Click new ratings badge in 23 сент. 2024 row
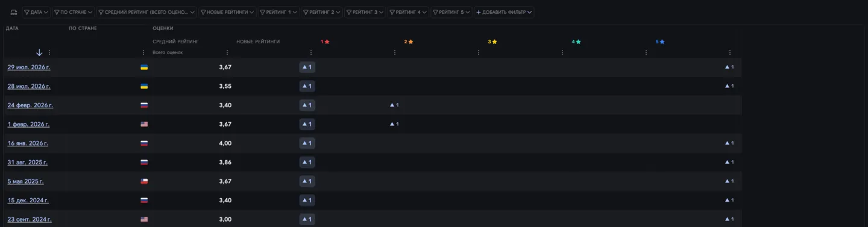Image resolution: width=868 pixels, height=227 pixels. [307, 219]
